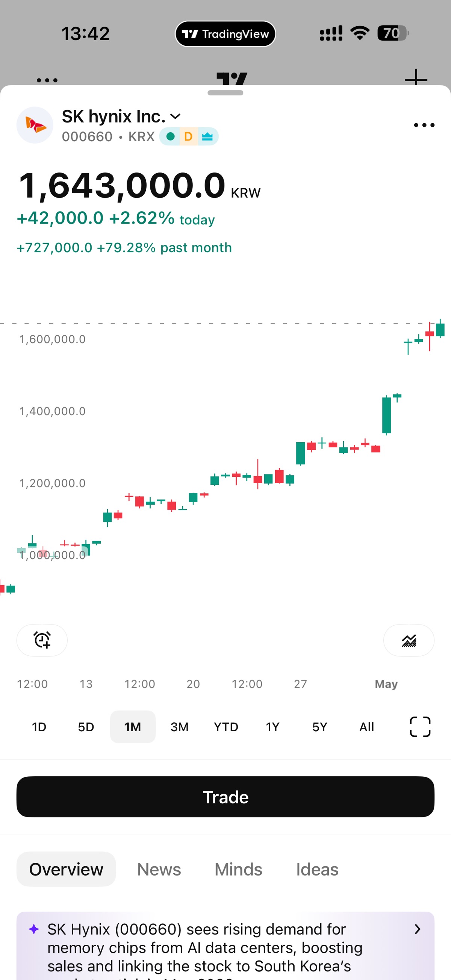Screen dimensions: 451x980
Task: Tap the black Trade button
Action: coord(225,797)
